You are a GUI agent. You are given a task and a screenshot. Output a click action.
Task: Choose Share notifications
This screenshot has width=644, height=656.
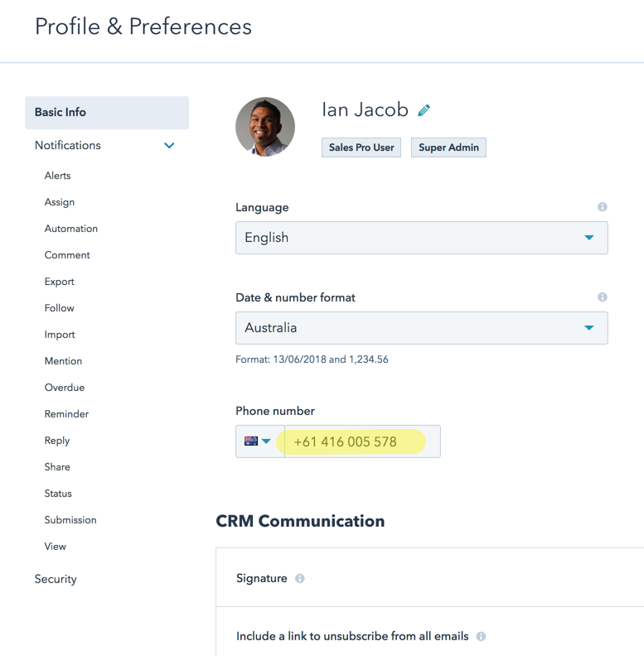point(57,467)
